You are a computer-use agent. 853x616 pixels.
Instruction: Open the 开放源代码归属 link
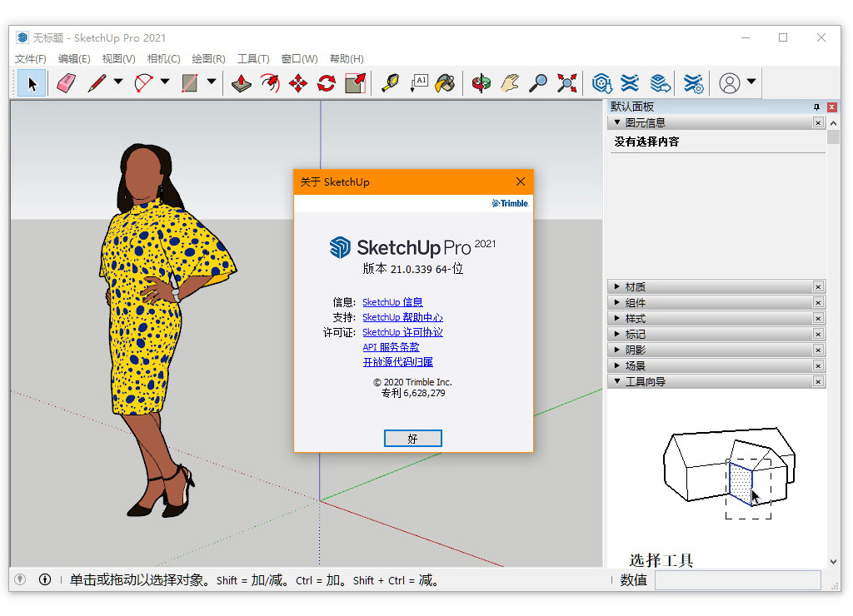point(398,362)
